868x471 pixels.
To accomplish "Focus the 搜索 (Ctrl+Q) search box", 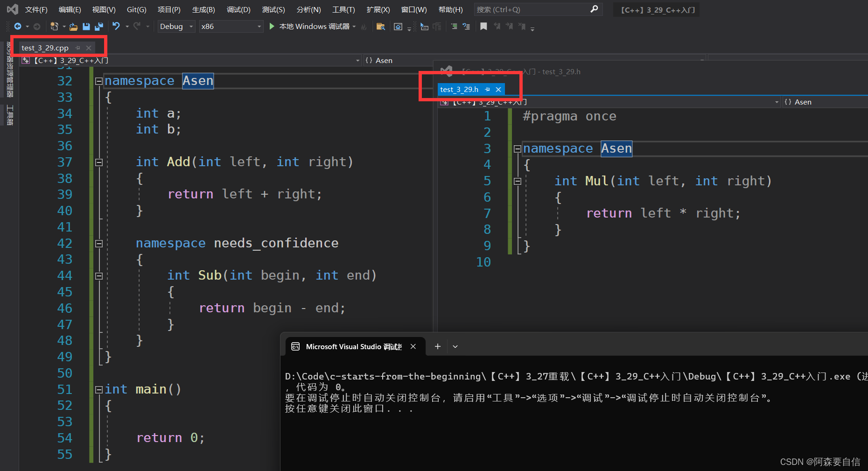I will tap(538, 9).
